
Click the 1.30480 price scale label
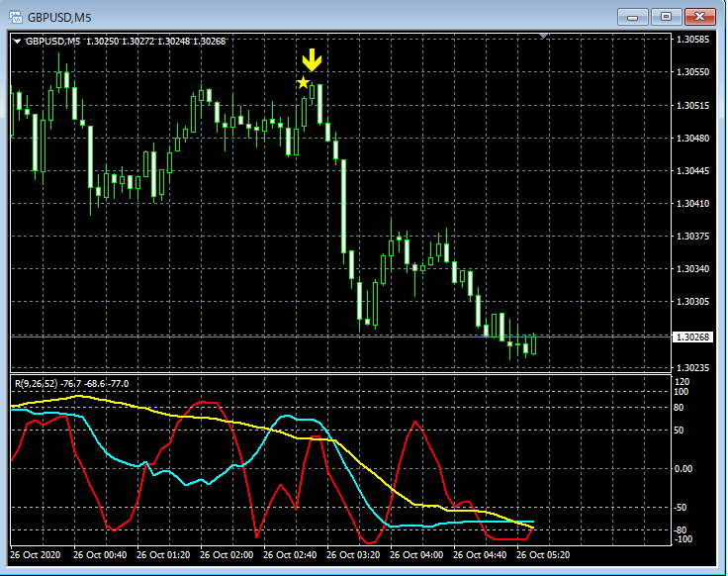[692, 138]
